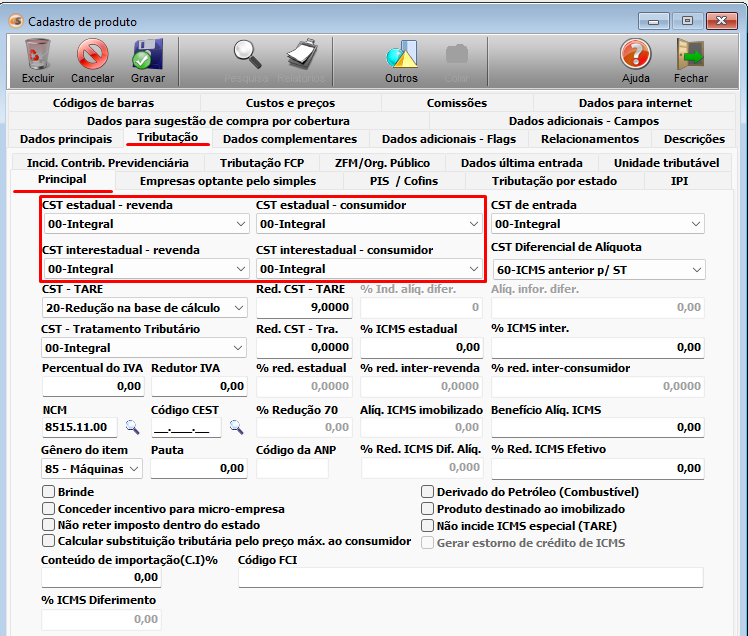748x636 pixels.
Task: Toggle Não reter imposto dentro do estado
Action: tap(48, 524)
